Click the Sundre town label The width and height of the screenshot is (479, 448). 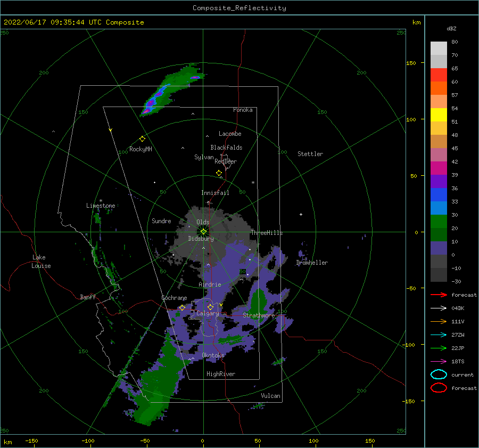pos(161,221)
